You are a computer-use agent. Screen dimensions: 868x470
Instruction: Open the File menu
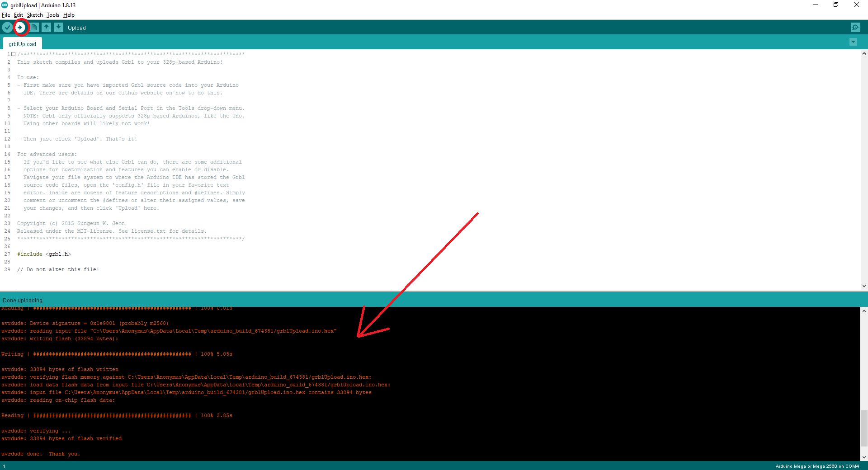point(6,15)
